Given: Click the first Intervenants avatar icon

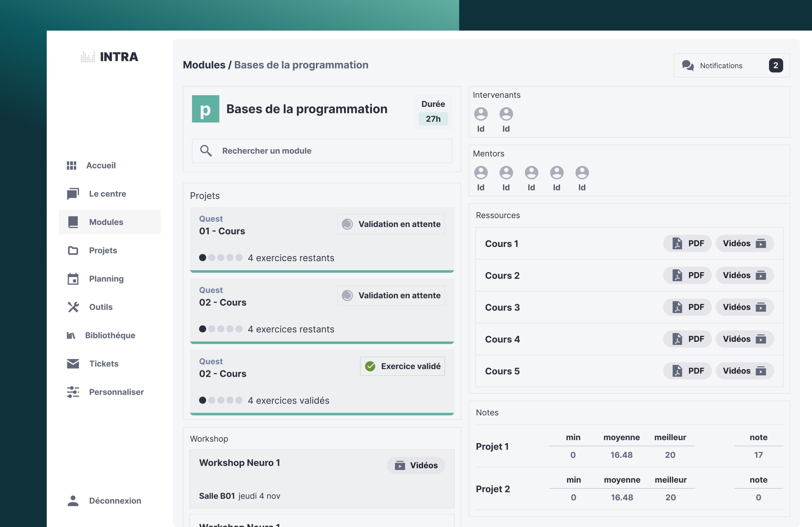Looking at the screenshot, I should (481, 114).
